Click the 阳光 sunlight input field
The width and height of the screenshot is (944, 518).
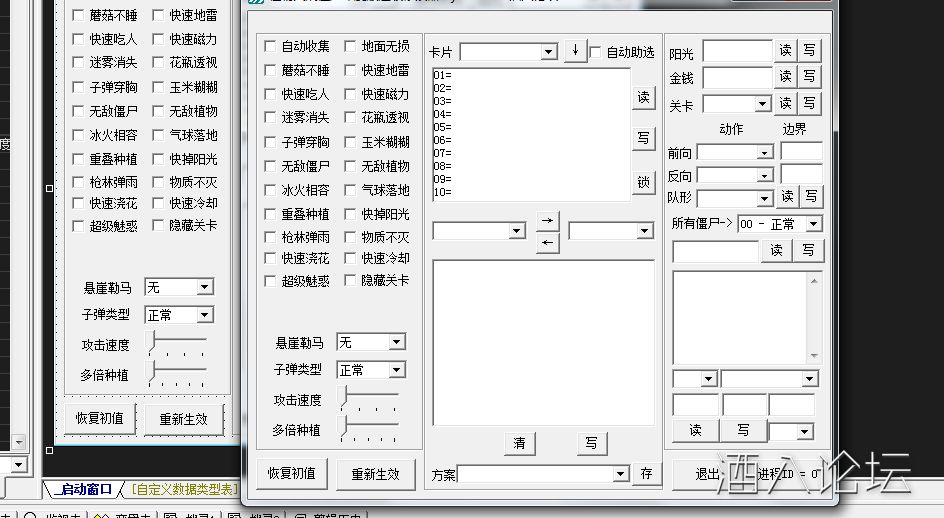[x=737, y=51]
